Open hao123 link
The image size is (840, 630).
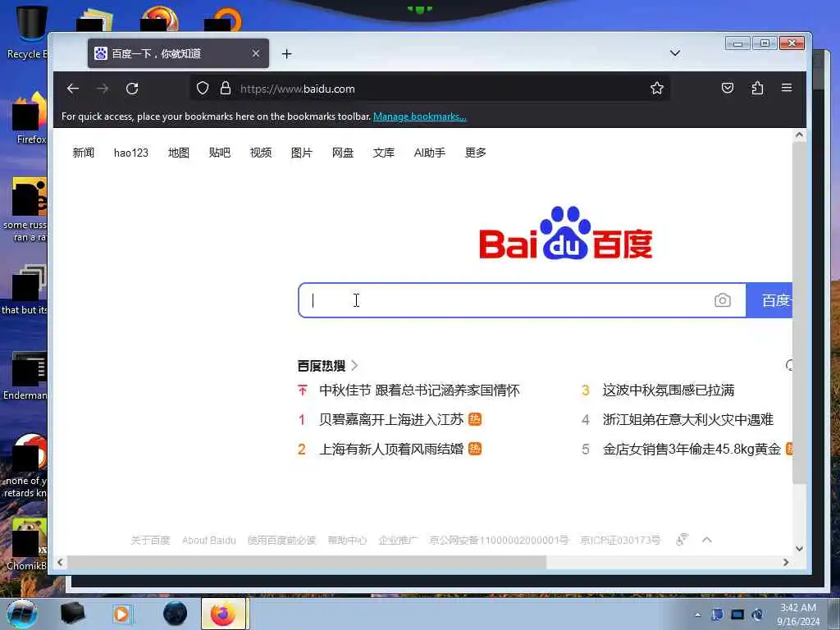click(130, 153)
